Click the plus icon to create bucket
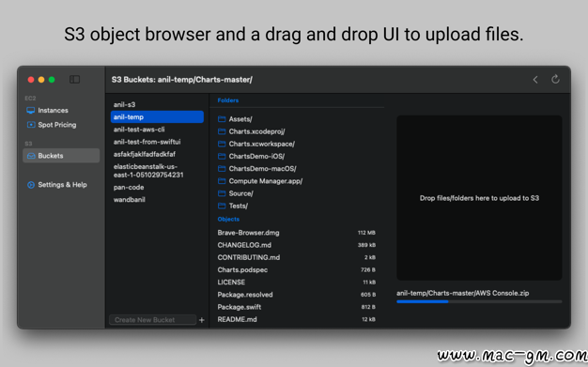588x367 pixels. point(202,320)
